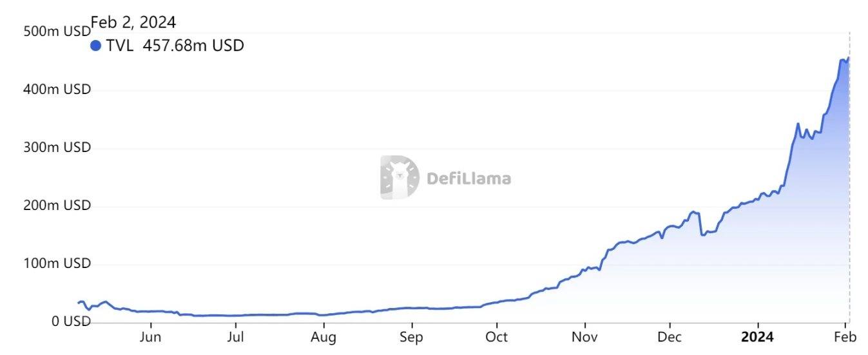Select the Feb marker on the time axis
This screenshot has width=868, height=355.
tap(845, 337)
